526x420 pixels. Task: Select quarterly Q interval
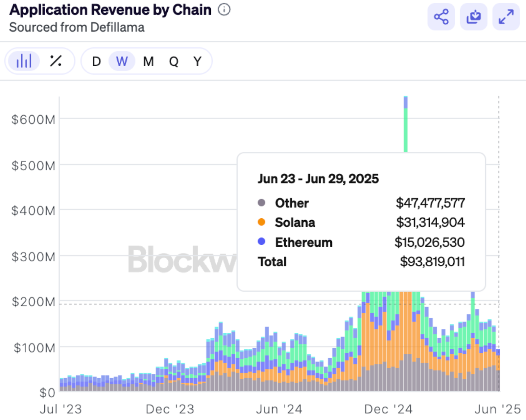click(x=174, y=61)
